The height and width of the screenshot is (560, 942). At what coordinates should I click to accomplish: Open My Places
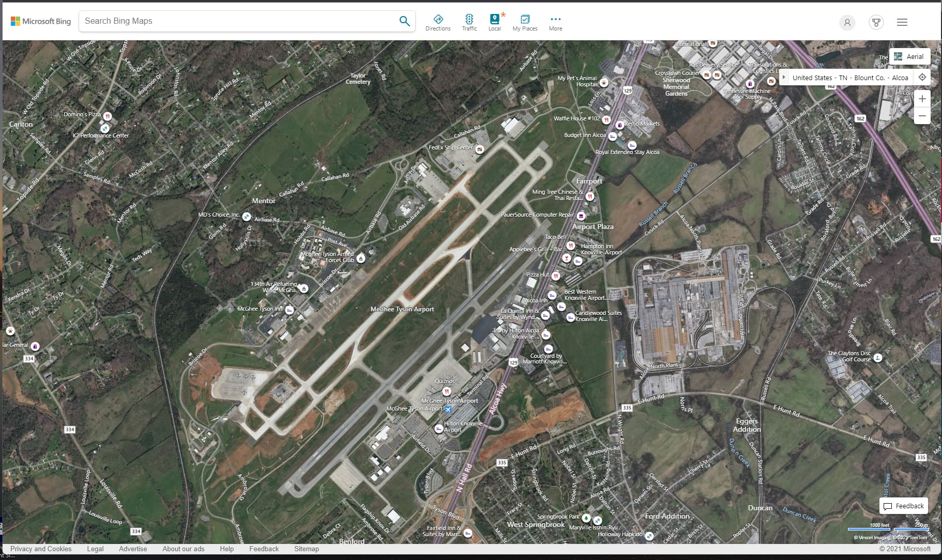(x=525, y=22)
